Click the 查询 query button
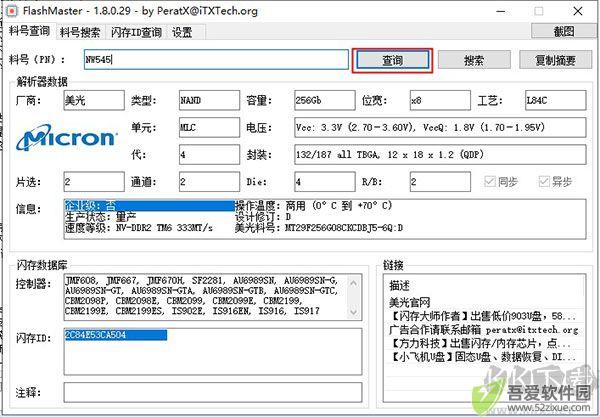Screen dimensions: 600x417 coord(393,60)
